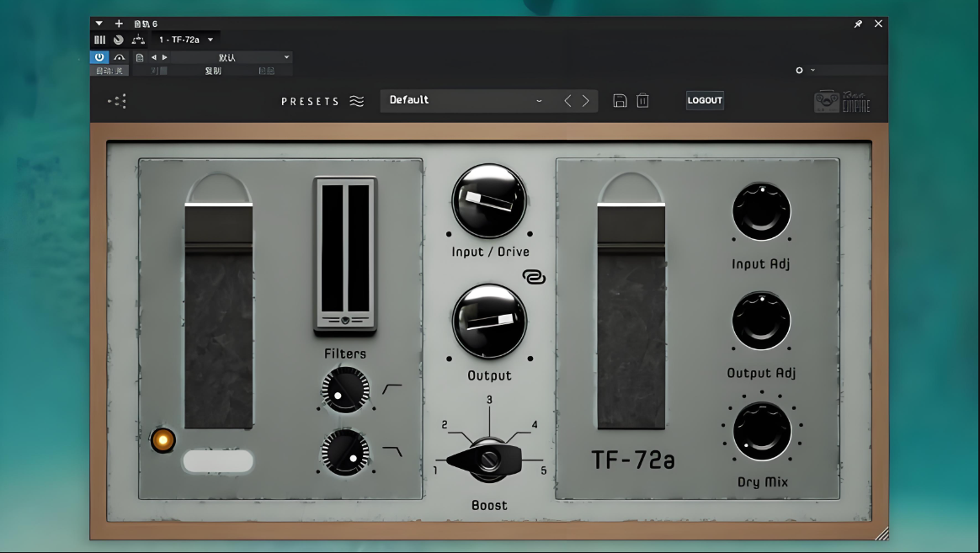The width and height of the screenshot is (980, 553).
Task: Pin the plugin window with the pin icon
Action: (x=858, y=24)
